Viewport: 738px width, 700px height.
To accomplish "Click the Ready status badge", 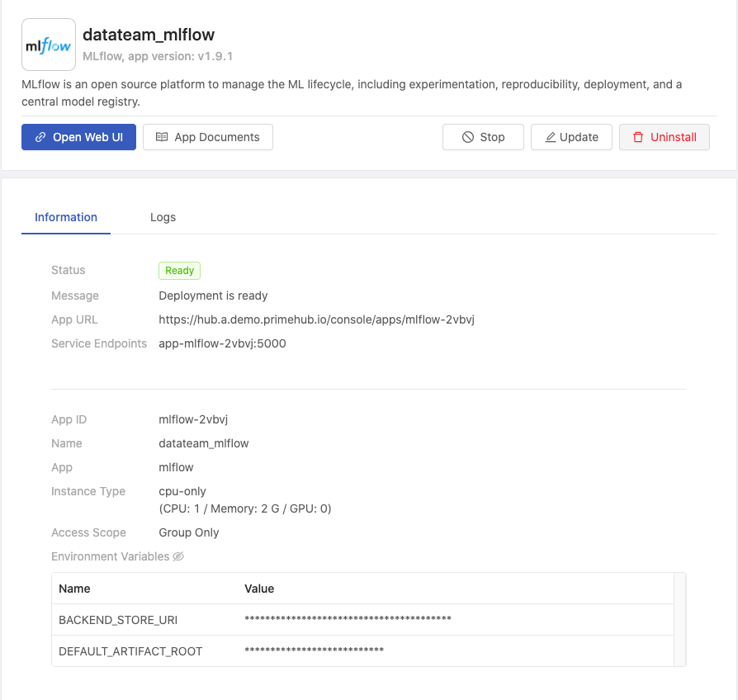I will pos(179,271).
